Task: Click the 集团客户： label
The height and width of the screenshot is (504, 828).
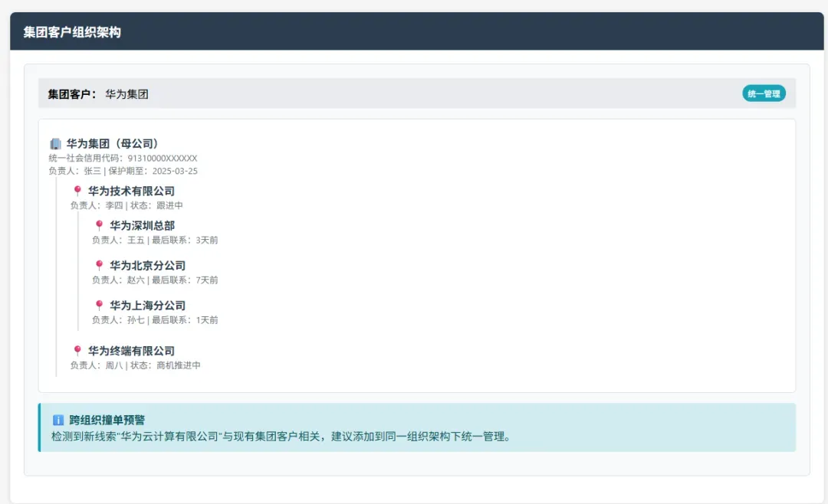Action: pyautogui.click(x=72, y=94)
